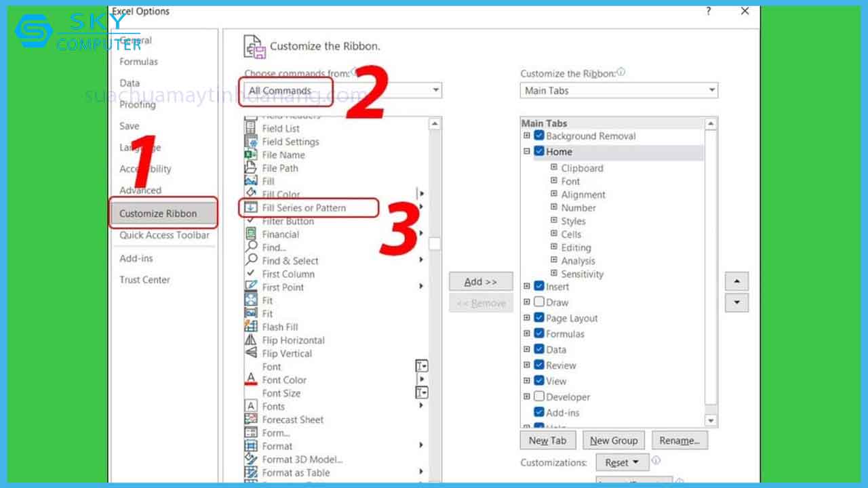Click the Flip Vertical icon
Viewport: 868px width, 488px height.
(x=251, y=353)
